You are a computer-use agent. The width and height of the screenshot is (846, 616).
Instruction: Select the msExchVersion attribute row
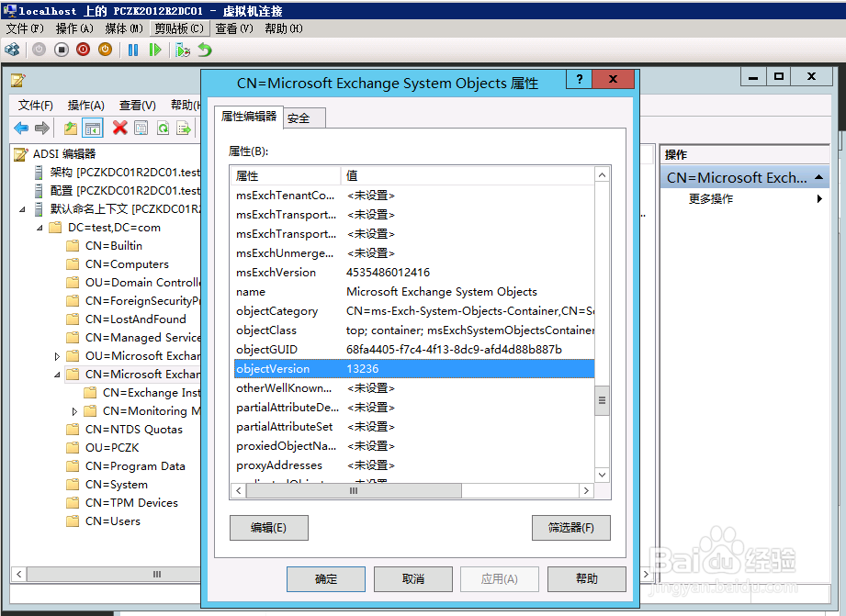(x=414, y=273)
